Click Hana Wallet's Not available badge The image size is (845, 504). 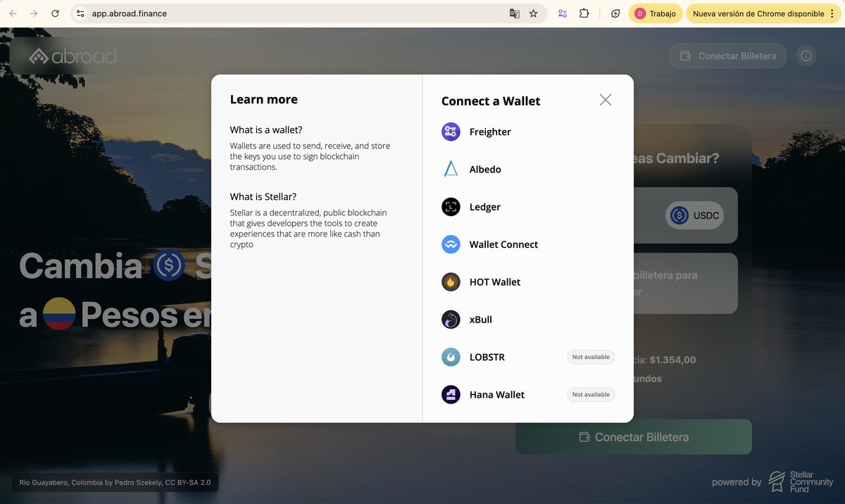tap(591, 395)
